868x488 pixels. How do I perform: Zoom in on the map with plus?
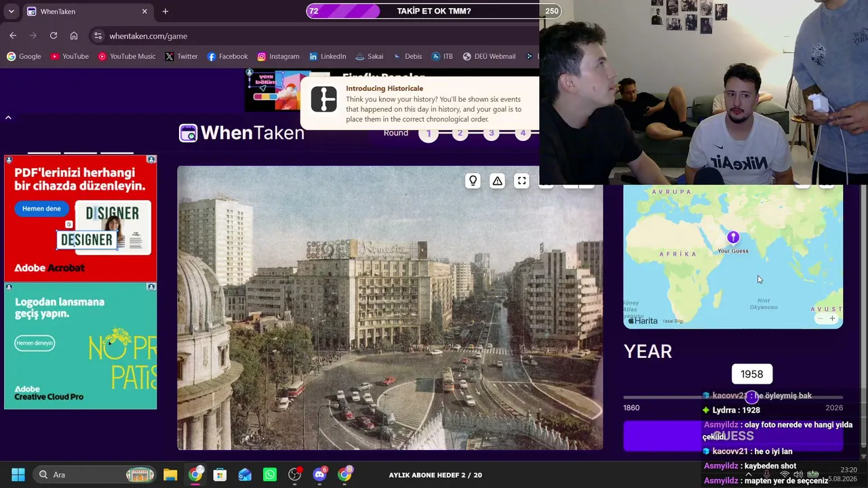[832, 319]
